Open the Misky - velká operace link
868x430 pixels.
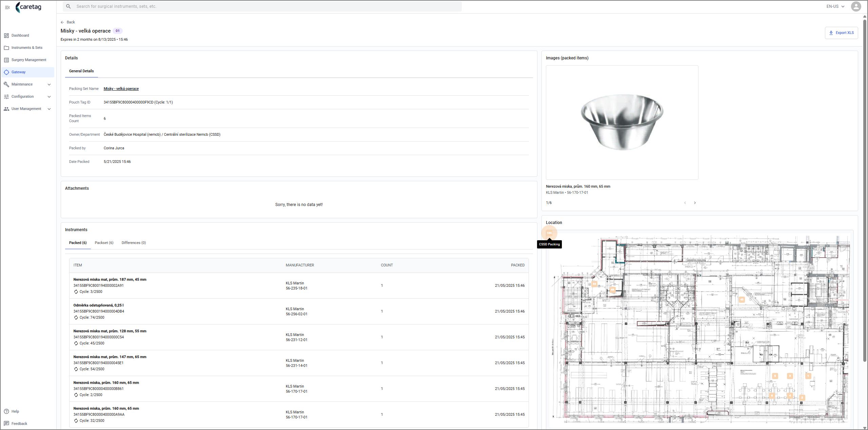pos(121,89)
